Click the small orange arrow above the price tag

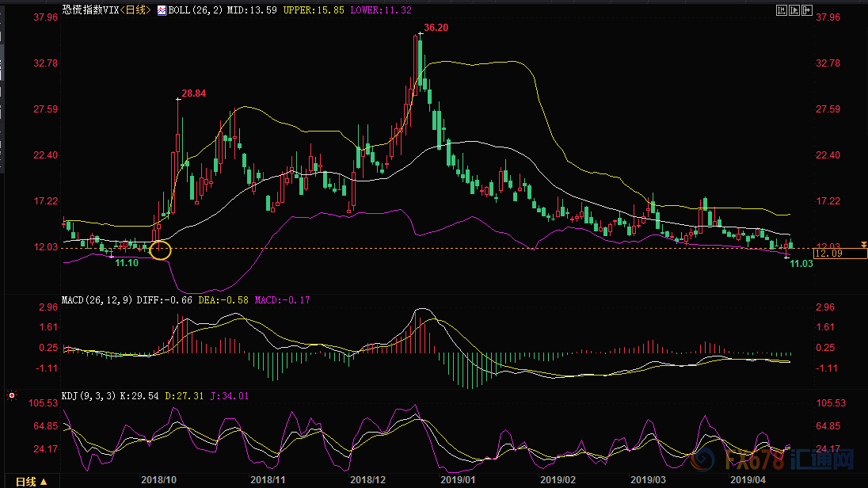[863, 245]
